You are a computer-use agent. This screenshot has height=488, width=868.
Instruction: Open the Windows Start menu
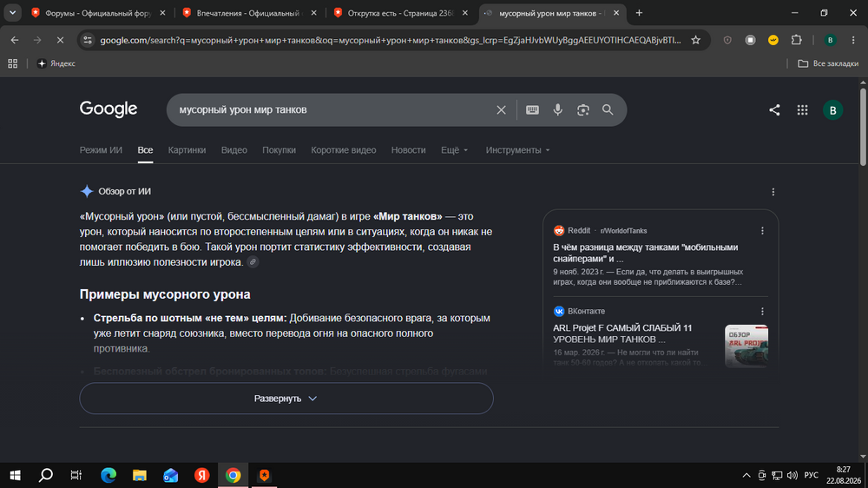15,475
